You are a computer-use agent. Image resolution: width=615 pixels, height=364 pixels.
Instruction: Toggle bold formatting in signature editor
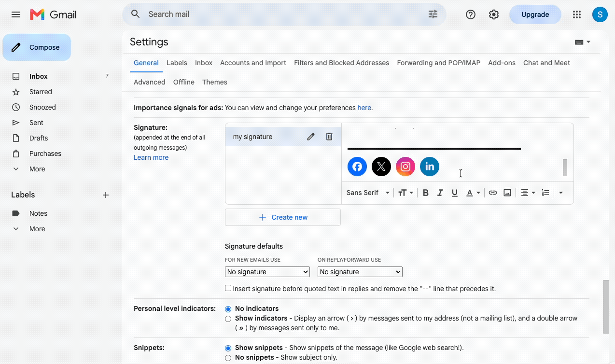pyautogui.click(x=426, y=193)
